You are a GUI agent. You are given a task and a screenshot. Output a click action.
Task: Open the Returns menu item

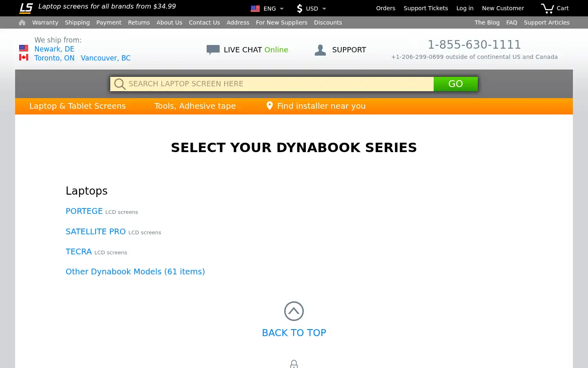point(139,22)
